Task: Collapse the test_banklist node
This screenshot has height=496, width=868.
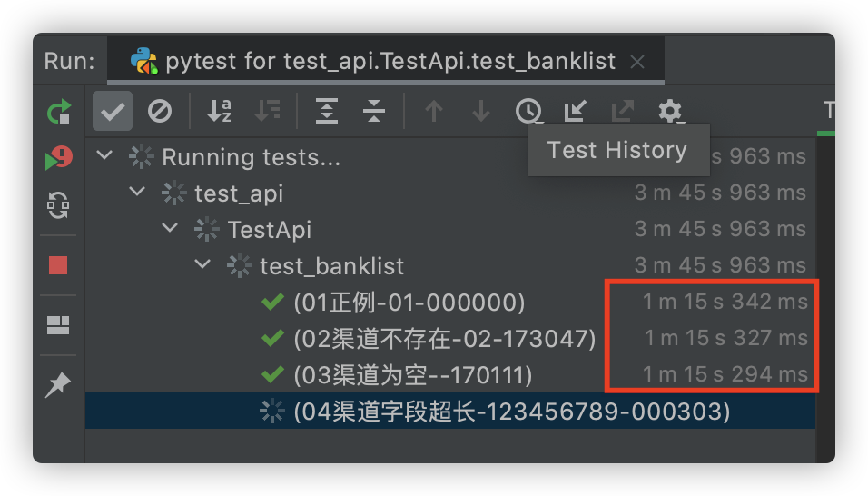Action: point(202,264)
